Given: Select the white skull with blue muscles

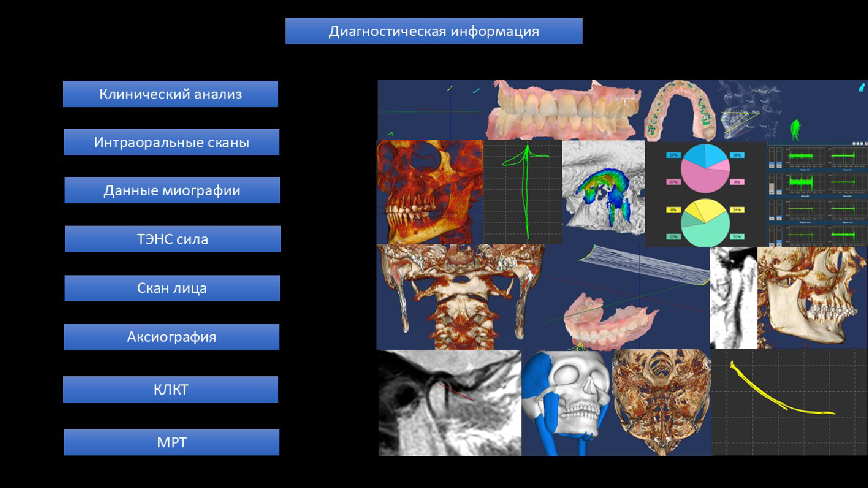Looking at the screenshot, I should pos(566,402).
